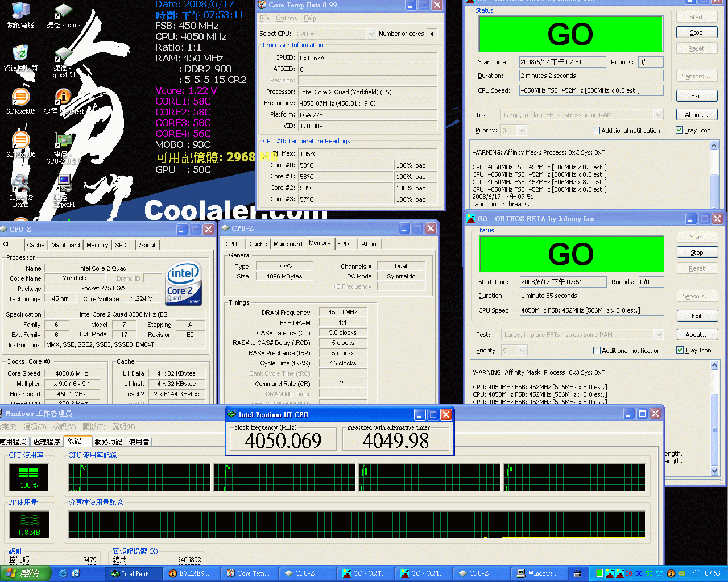Click the Intel Core 2 Quad logo in CPU-Z

coord(184,284)
